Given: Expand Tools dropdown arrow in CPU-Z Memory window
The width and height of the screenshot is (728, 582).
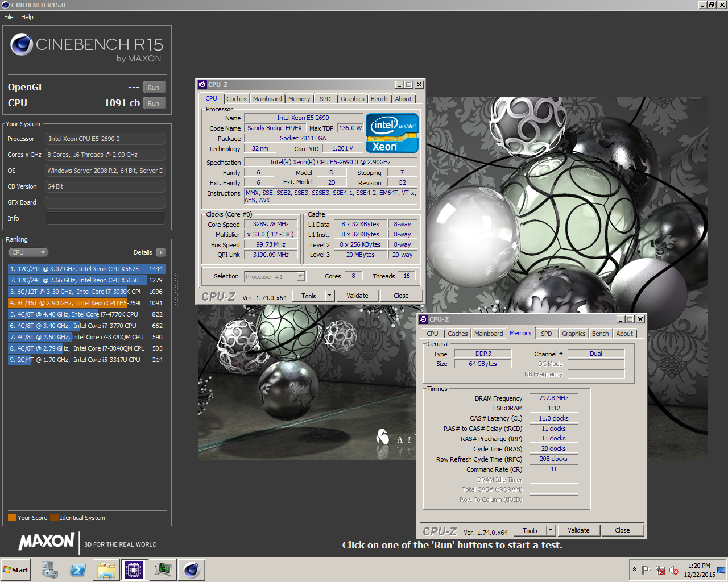Looking at the screenshot, I should point(550,530).
